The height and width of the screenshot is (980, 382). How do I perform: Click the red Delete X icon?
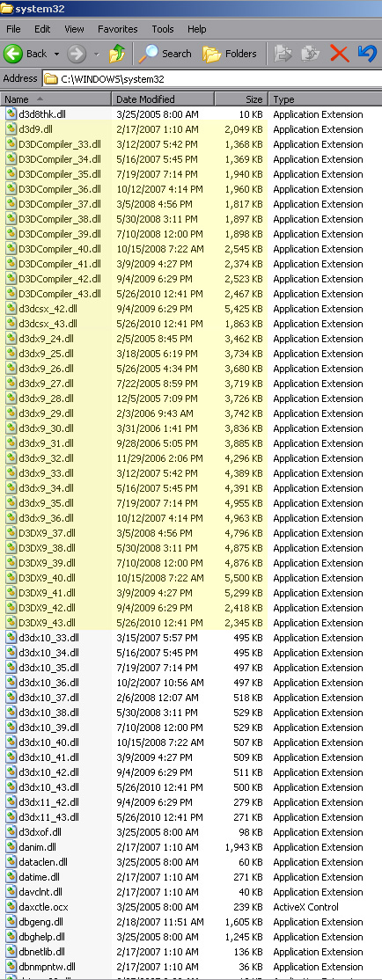point(339,54)
